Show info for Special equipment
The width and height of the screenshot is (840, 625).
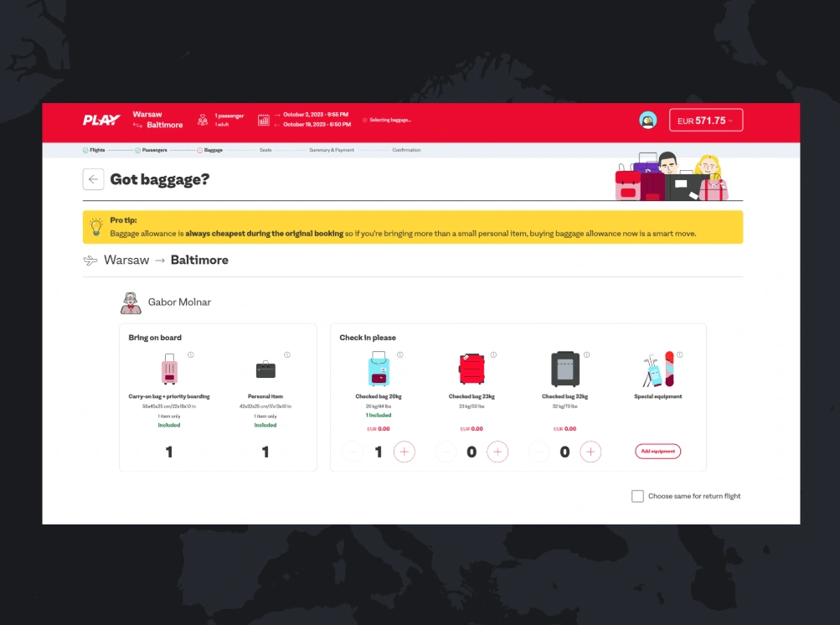click(x=680, y=355)
